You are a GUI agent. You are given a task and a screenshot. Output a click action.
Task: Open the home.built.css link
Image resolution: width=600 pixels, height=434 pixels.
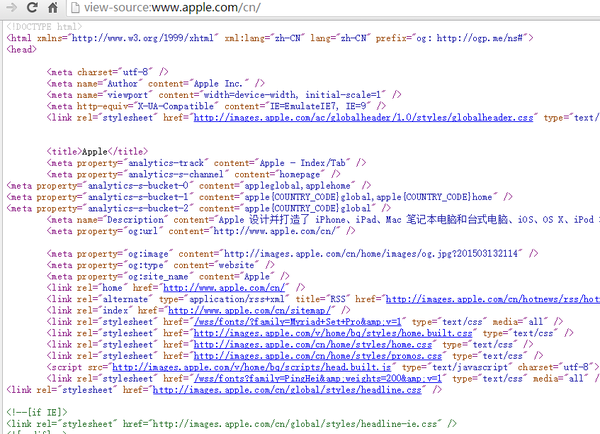click(333, 333)
